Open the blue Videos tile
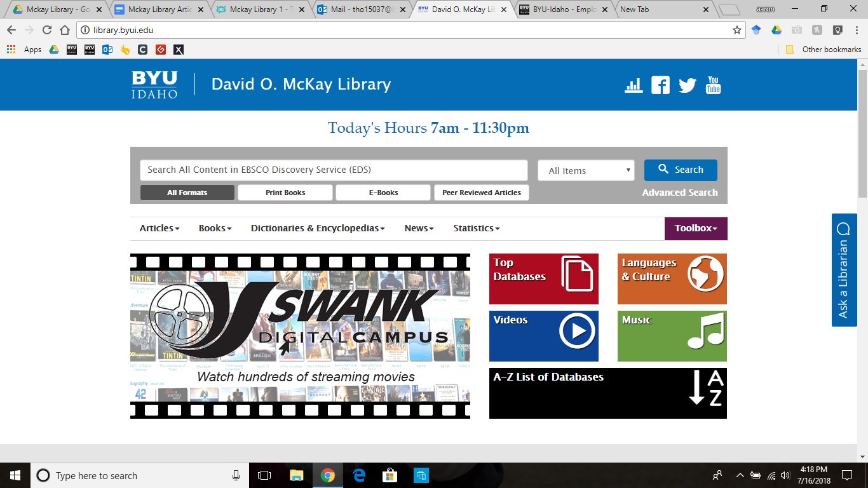The height and width of the screenshot is (488, 868). pyautogui.click(x=544, y=336)
